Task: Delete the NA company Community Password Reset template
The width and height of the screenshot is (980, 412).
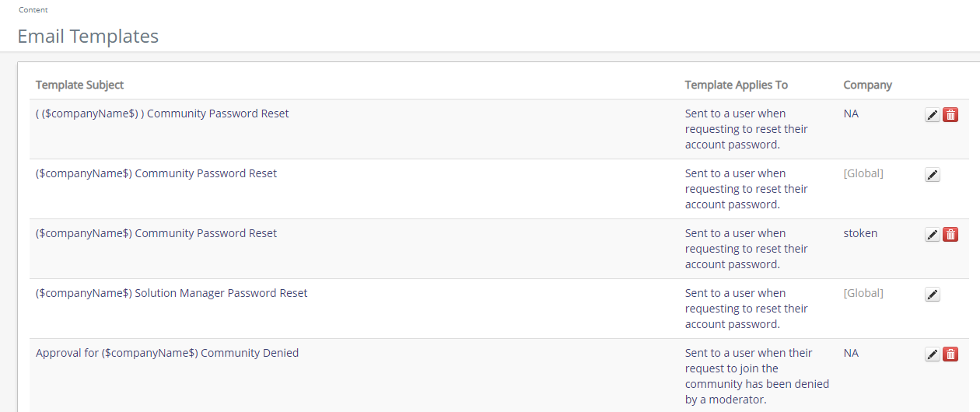Action: coord(950,115)
